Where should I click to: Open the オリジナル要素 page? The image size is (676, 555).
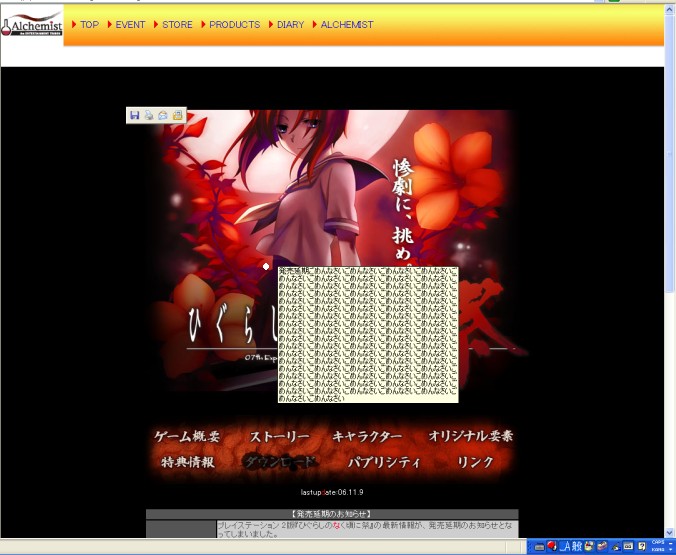click(x=470, y=436)
